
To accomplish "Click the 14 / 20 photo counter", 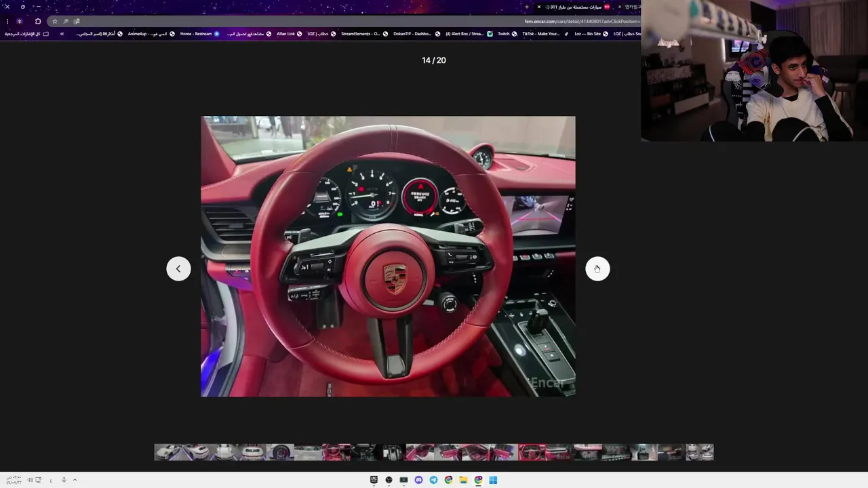I will (434, 60).
